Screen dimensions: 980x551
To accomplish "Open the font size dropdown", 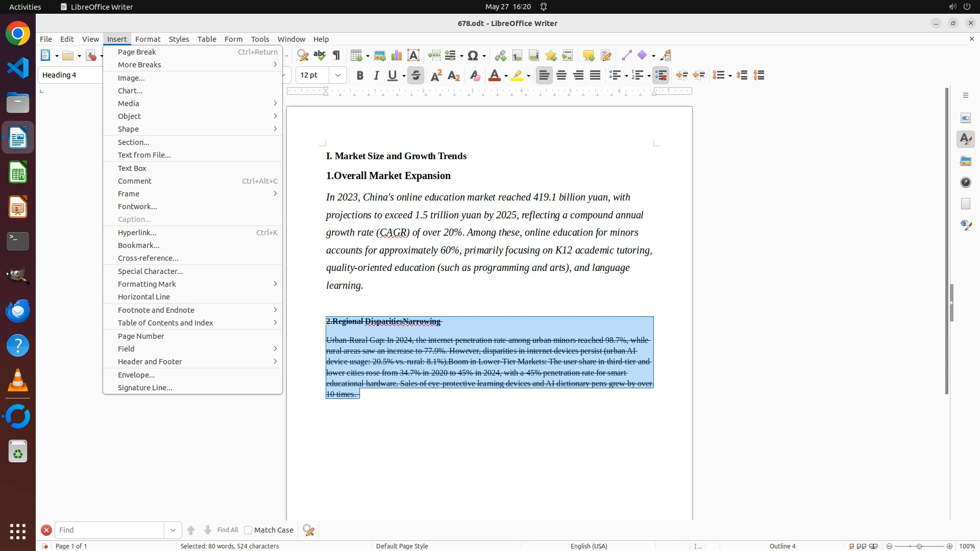I will tap(338, 76).
